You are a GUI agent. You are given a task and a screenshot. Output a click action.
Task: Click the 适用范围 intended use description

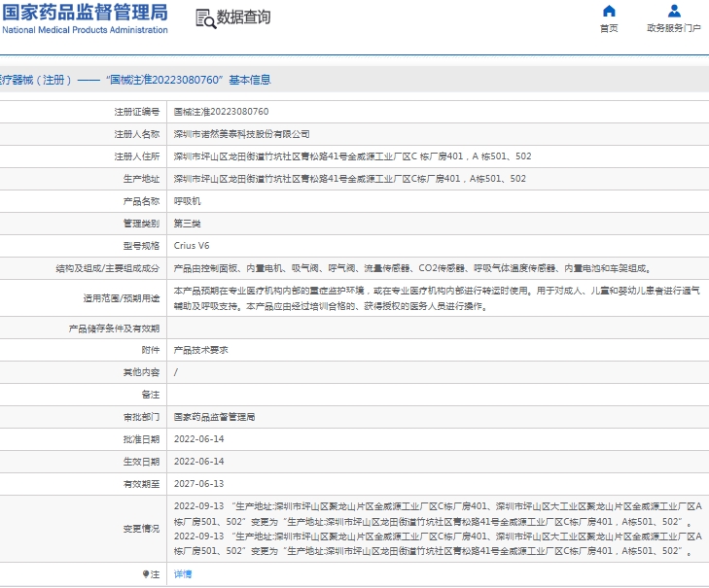click(437, 298)
